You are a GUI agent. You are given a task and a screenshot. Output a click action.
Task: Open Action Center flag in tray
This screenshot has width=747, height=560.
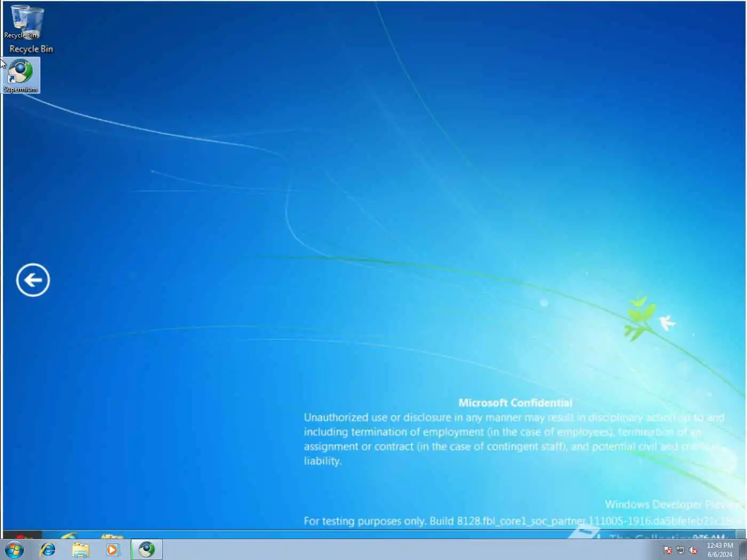[x=667, y=550]
